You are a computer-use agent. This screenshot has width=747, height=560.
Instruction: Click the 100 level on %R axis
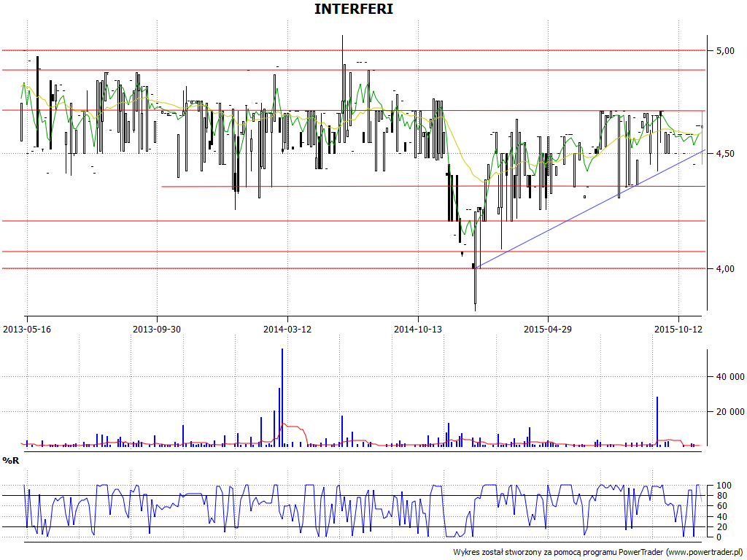724,485
